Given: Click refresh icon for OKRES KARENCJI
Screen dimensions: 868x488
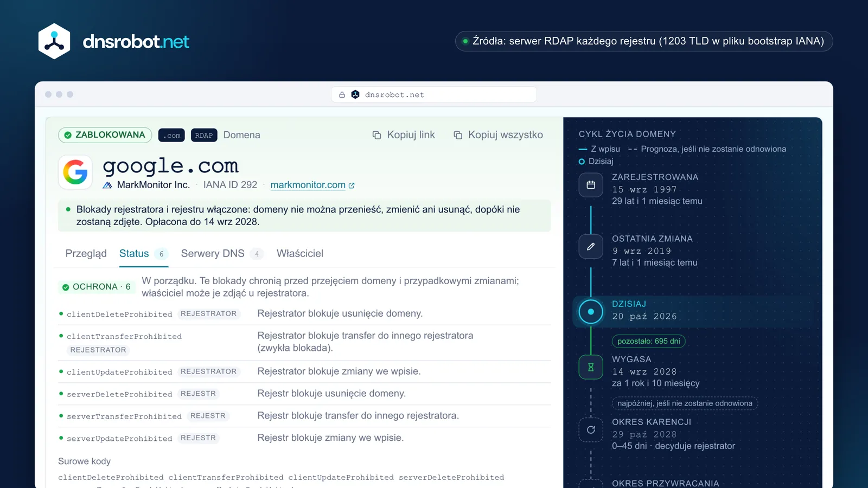Looking at the screenshot, I should 591,430.
